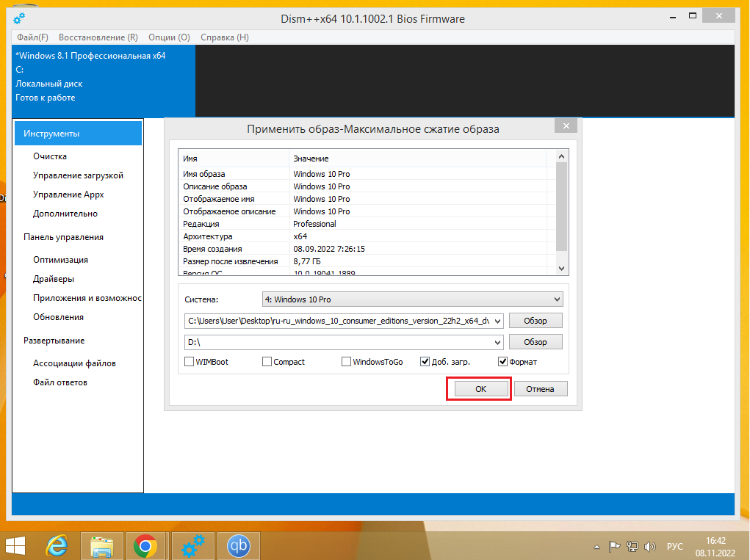Screen dimensions: 750x560
Task: Click the network tray icon
Action: (632, 546)
